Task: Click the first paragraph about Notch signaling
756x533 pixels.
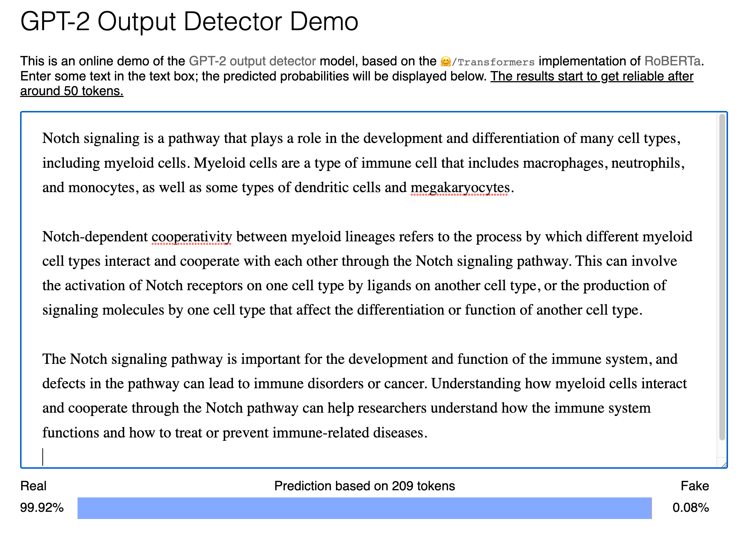Action: tap(359, 163)
